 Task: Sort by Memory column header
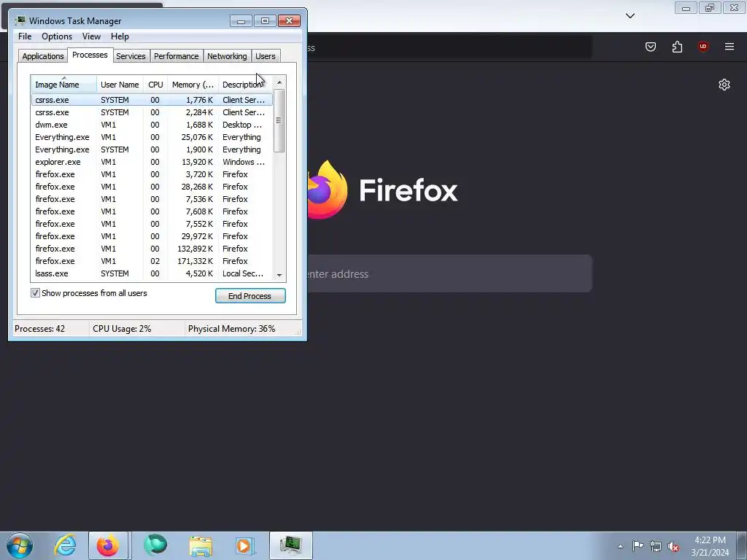193,85
